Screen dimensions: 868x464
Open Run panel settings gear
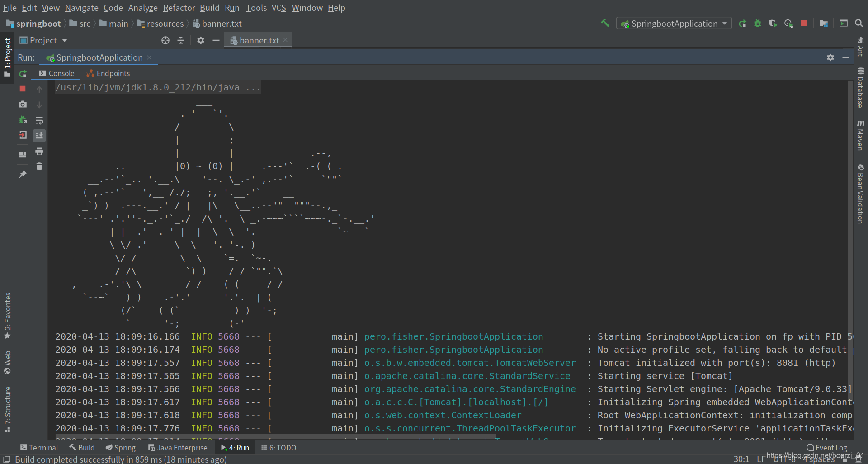(830, 57)
